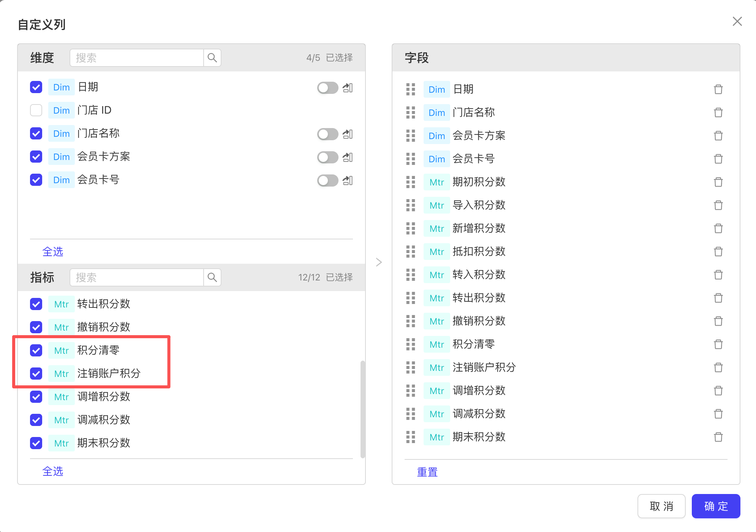Click 全选 under the 指标 list
Screen dimensions: 756x532
(53, 471)
